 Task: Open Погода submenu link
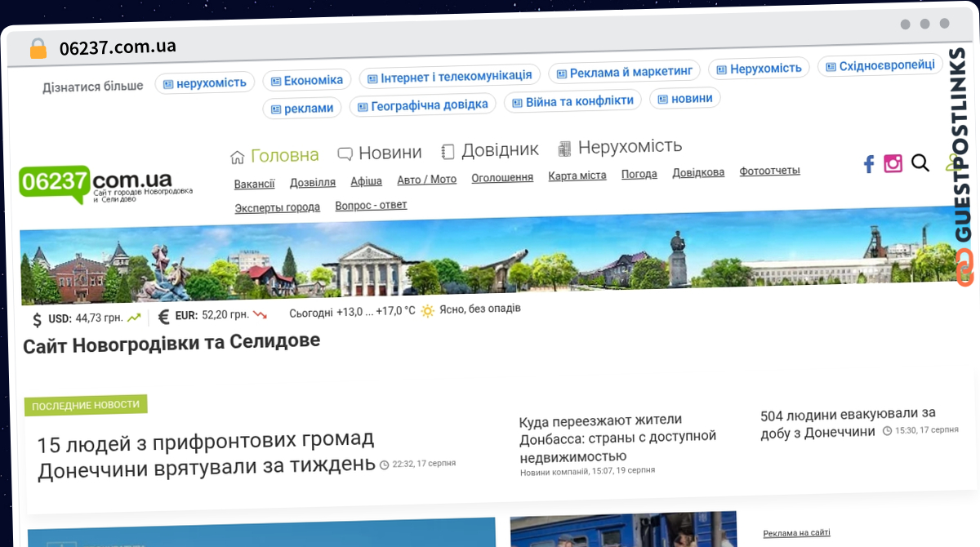click(x=639, y=174)
